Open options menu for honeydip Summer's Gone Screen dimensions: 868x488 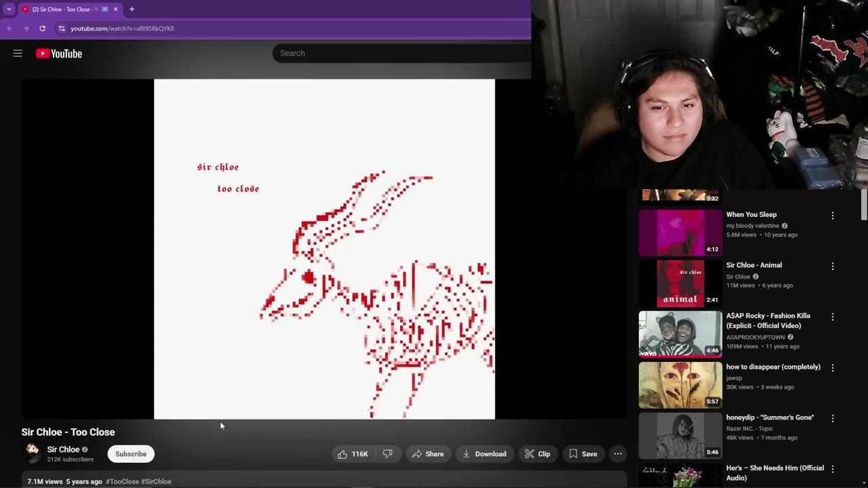(x=833, y=419)
